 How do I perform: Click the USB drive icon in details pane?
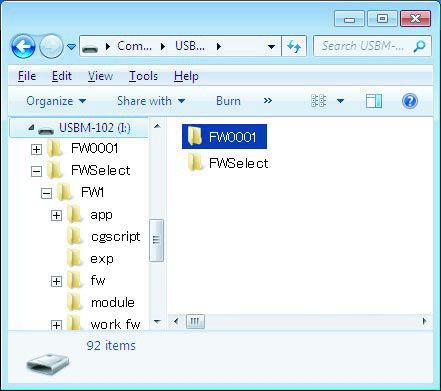click(48, 363)
